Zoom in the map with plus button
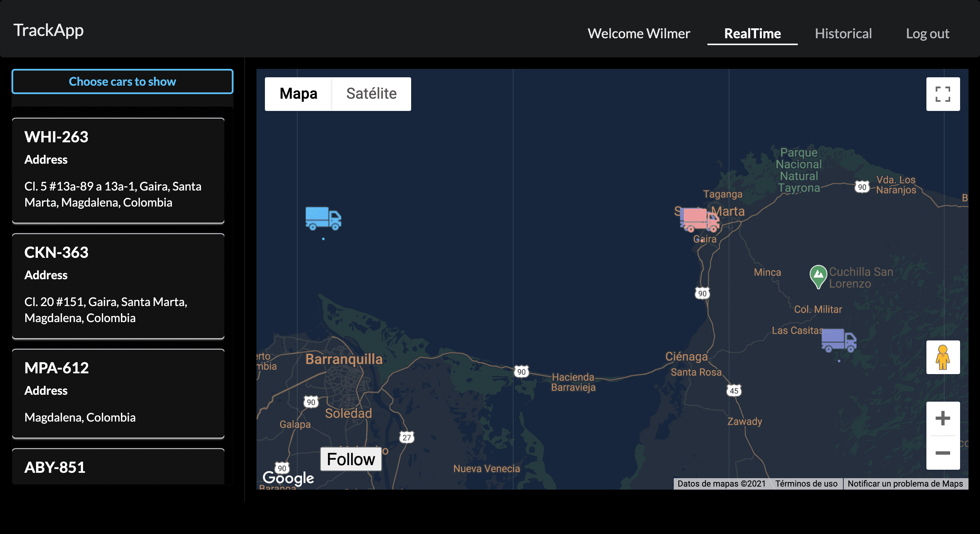The width and height of the screenshot is (980, 534). click(x=942, y=418)
